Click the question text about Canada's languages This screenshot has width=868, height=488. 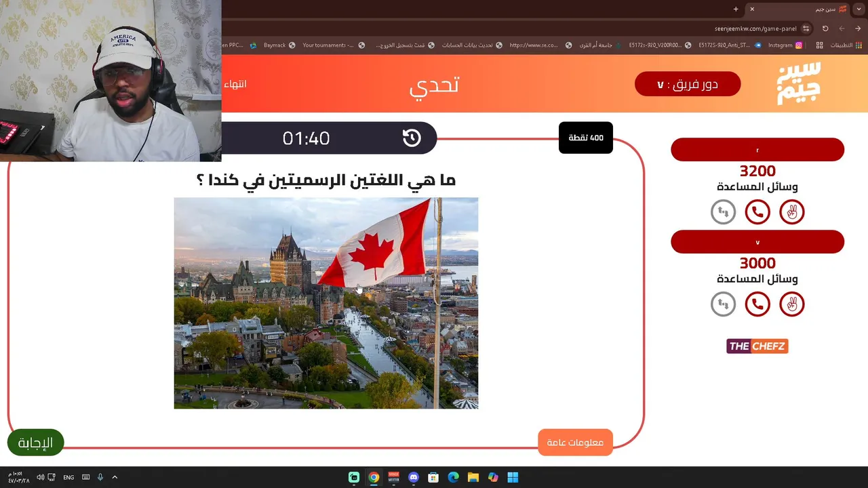(x=326, y=180)
